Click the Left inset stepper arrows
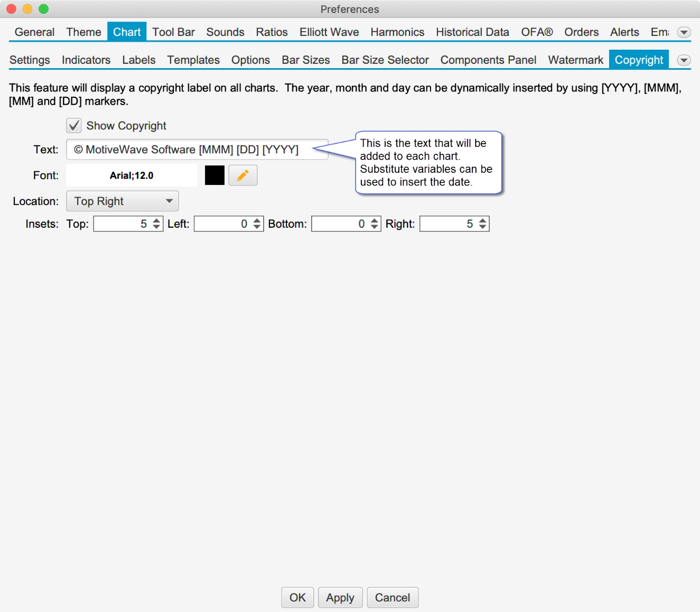The height and width of the screenshot is (612, 700). (x=257, y=224)
